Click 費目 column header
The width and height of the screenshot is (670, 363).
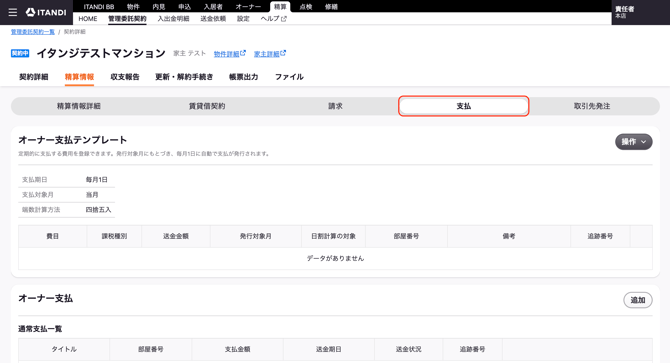[53, 236]
